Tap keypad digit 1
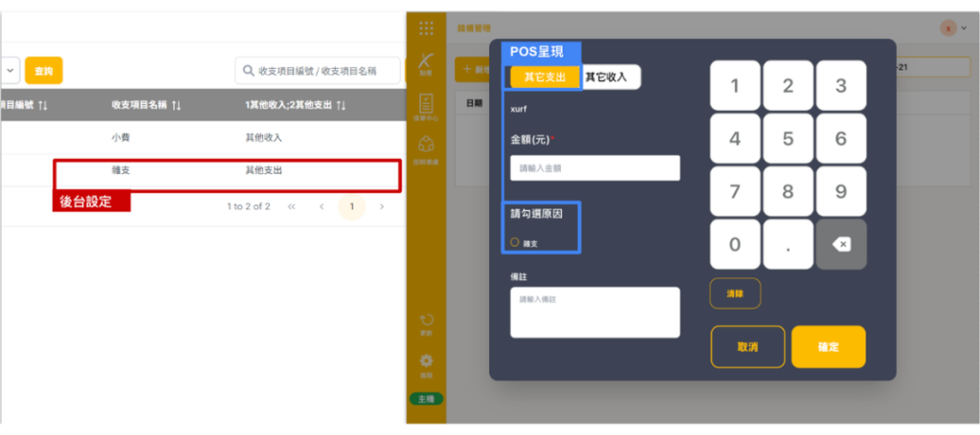 [735, 85]
